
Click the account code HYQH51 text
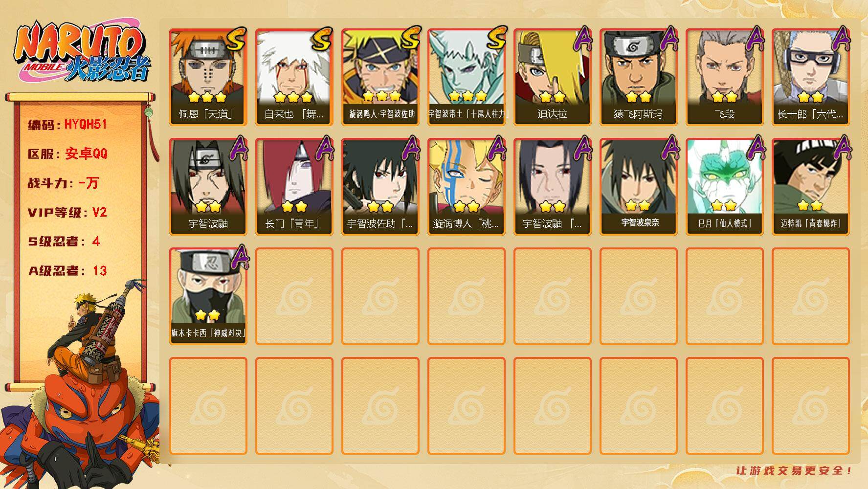[x=86, y=125]
